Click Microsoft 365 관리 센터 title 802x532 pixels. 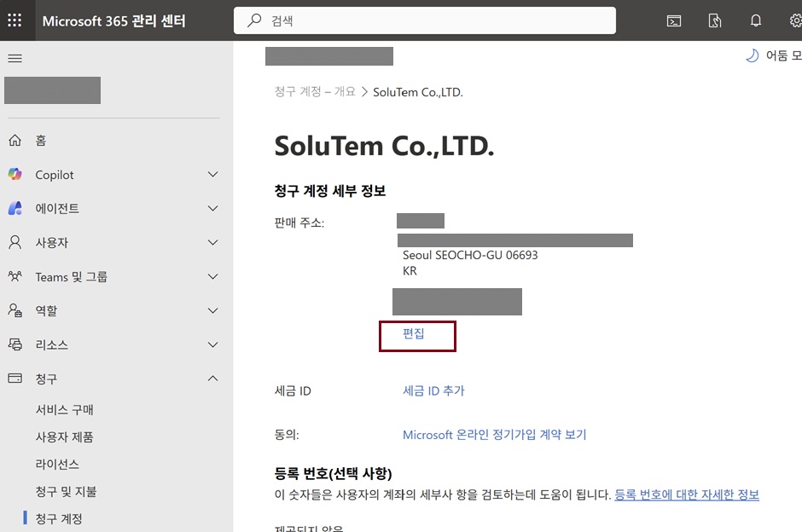pos(113,21)
